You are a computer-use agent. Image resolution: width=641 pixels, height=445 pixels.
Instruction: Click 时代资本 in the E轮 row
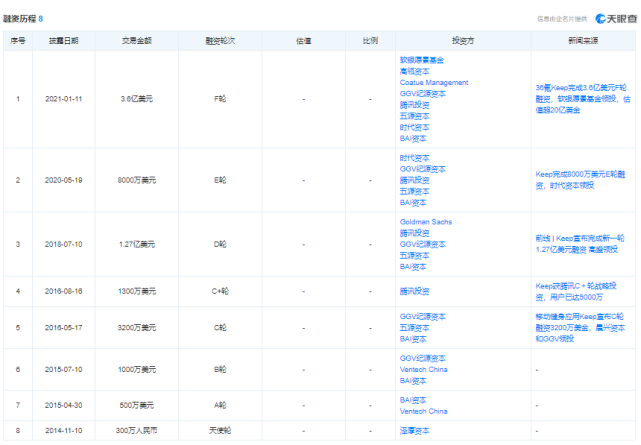tap(415, 158)
